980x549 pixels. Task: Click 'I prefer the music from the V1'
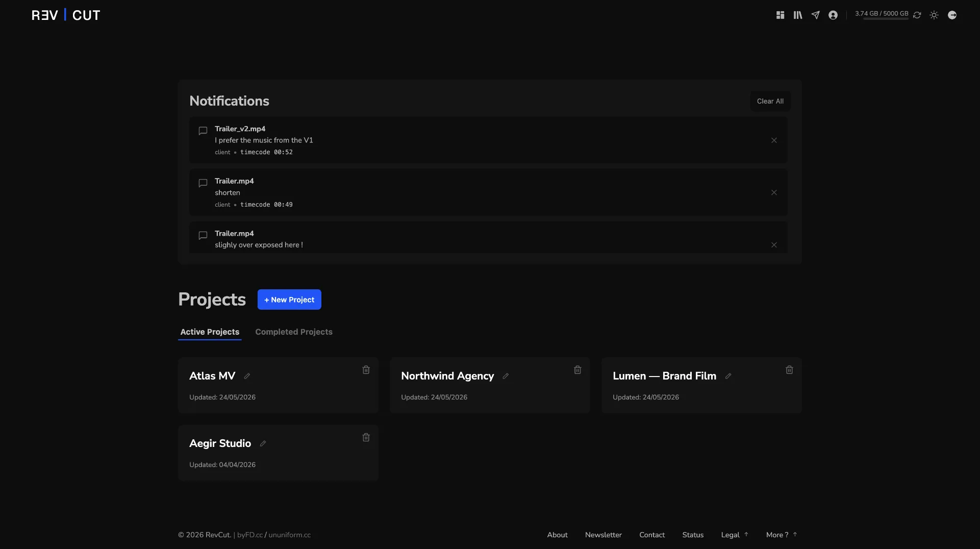point(264,140)
